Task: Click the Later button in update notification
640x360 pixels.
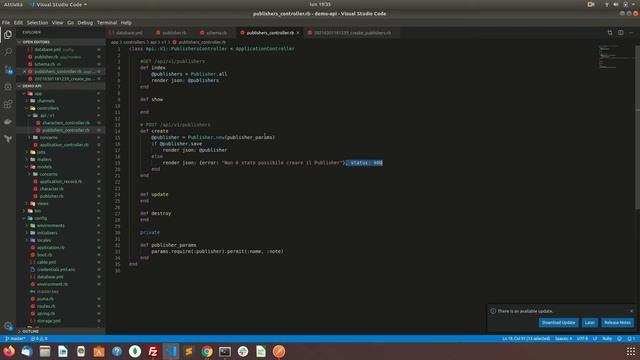Action: click(590, 323)
